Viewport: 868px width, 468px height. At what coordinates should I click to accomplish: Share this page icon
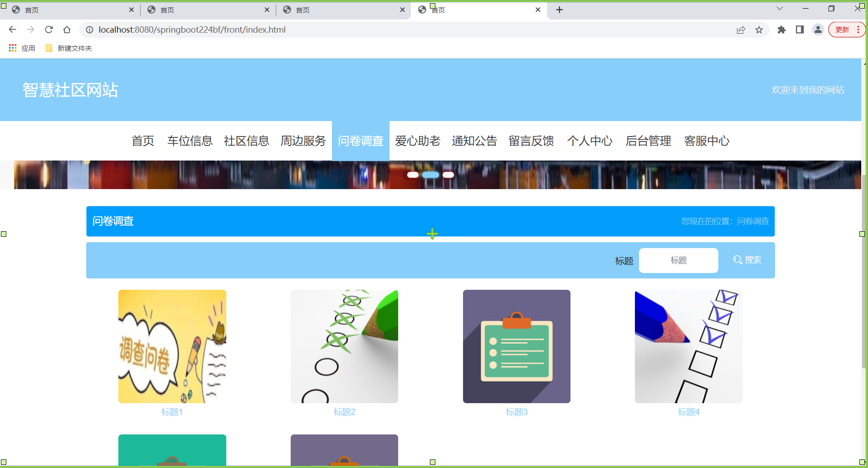(741, 29)
